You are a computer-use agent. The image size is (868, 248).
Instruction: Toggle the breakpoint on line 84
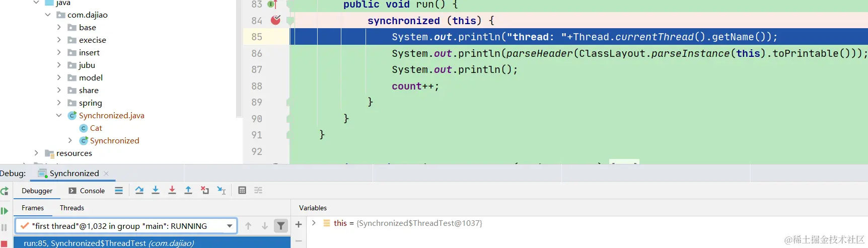275,20
